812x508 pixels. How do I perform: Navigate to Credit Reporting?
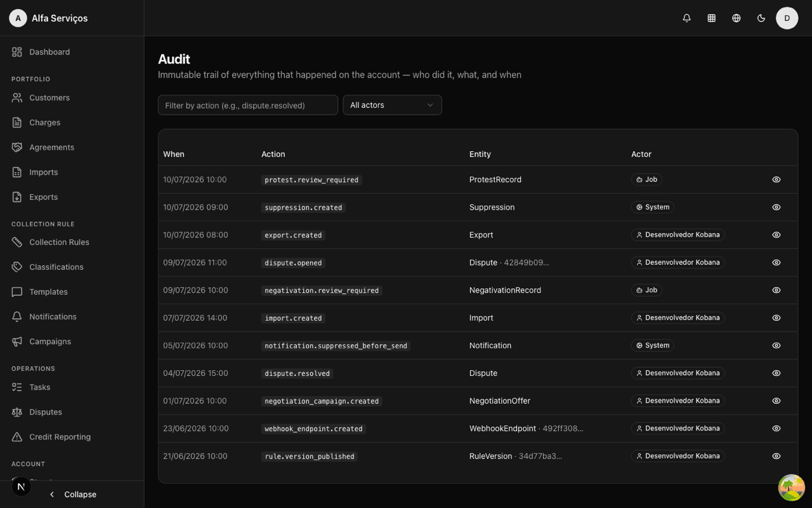click(72, 437)
